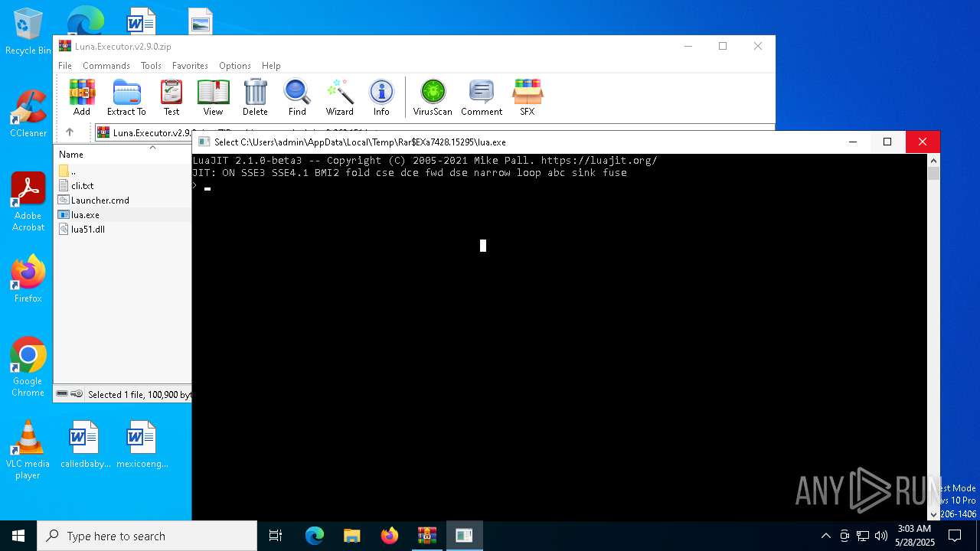Click the Delete toolbar icon

click(255, 97)
